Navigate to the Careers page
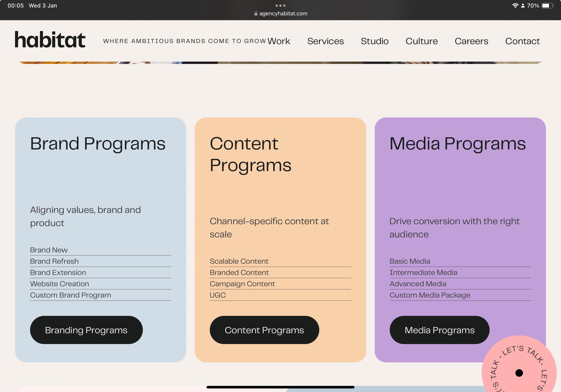The height and width of the screenshot is (392, 561). [x=471, y=41]
